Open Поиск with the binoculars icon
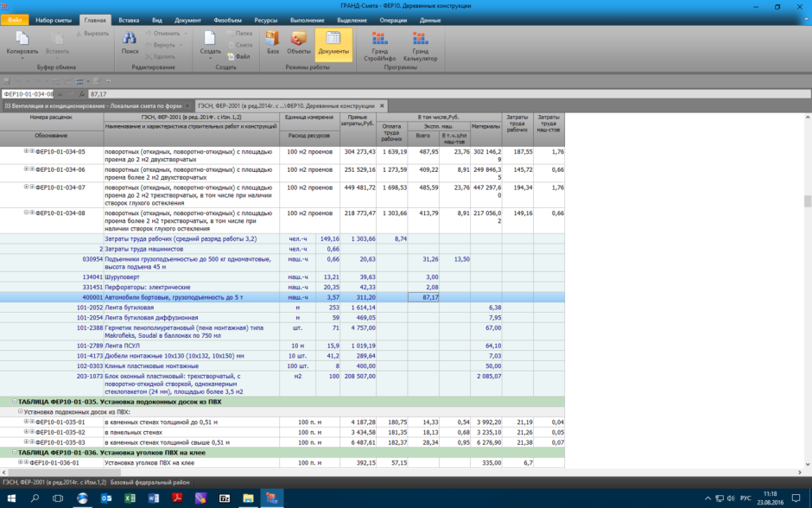 pos(130,42)
